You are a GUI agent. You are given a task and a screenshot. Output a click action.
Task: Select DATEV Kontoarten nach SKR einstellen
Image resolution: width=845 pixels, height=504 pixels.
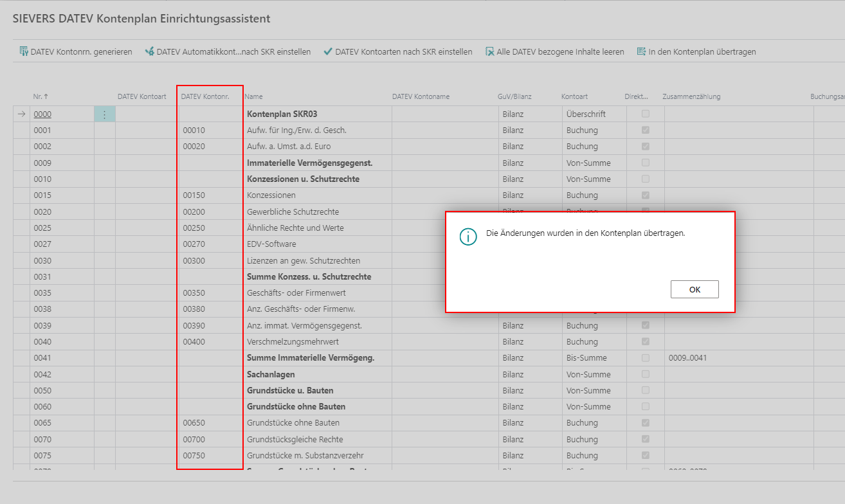[403, 51]
